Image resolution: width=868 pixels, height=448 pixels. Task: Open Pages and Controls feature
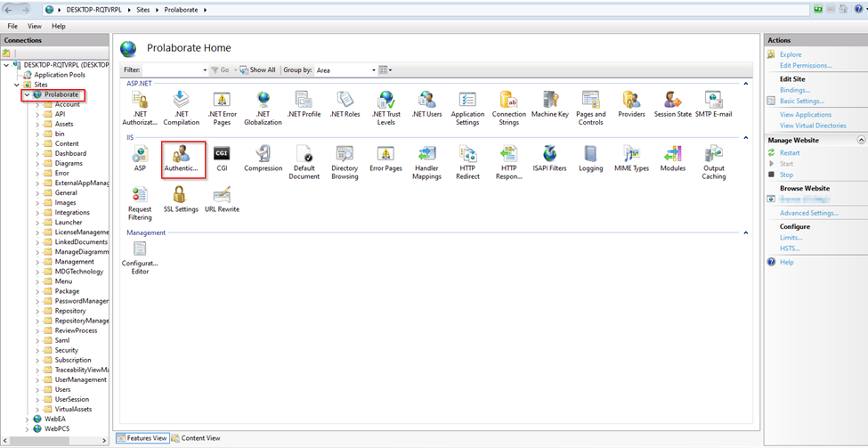pos(590,108)
